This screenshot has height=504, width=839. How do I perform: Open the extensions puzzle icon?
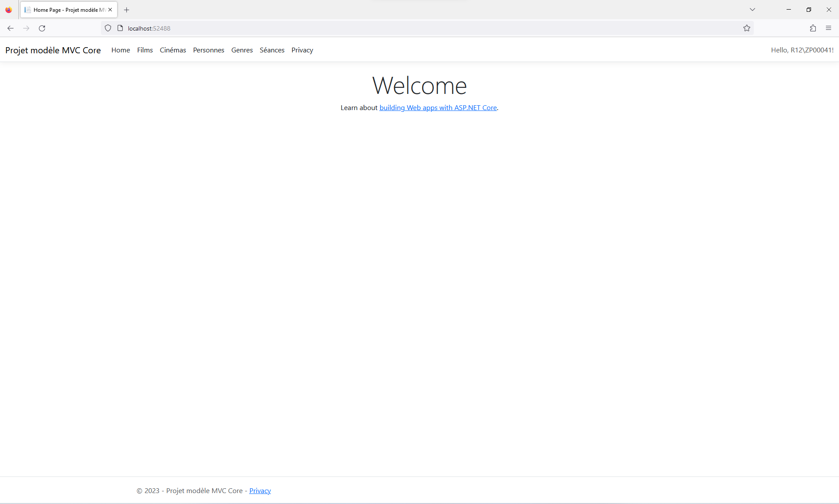pyautogui.click(x=813, y=28)
